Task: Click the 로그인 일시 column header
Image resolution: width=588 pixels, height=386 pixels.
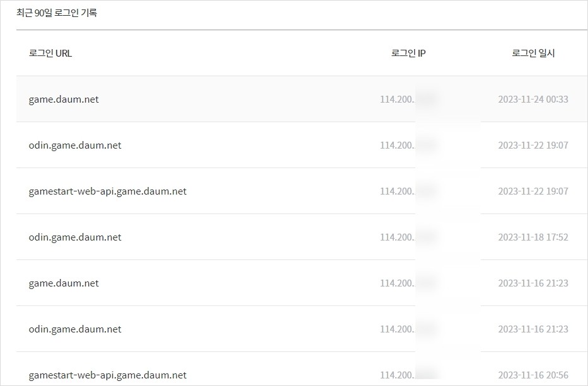Action: click(533, 54)
